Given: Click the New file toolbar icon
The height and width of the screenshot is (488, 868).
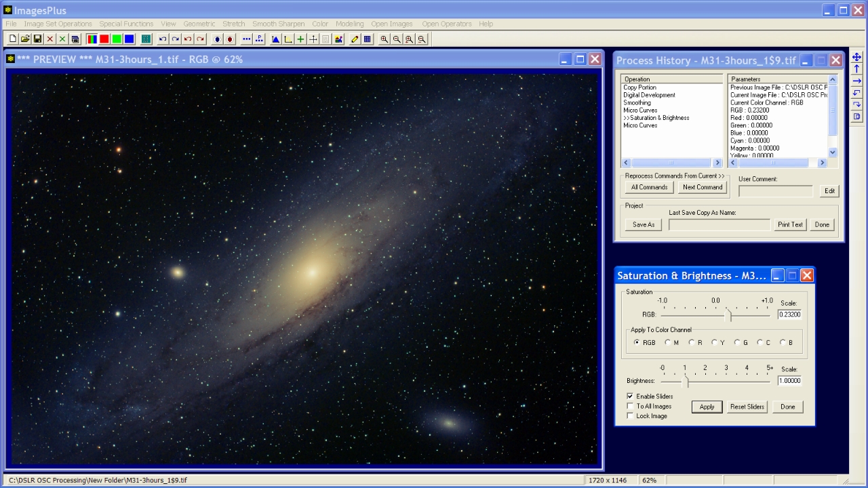Looking at the screenshot, I should (x=12, y=39).
